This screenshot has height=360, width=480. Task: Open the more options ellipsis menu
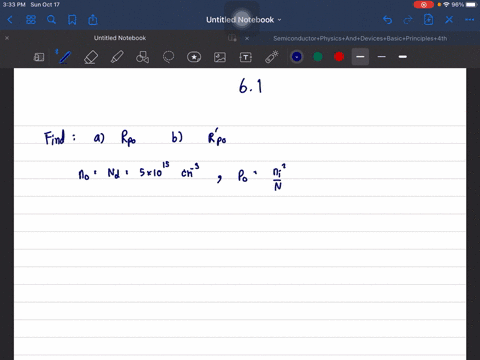(469, 20)
